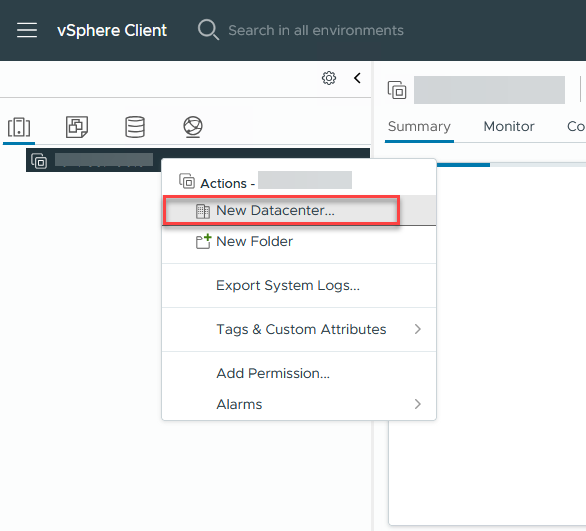Switch to Networking inventory view
The image size is (586, 531).
193,127
